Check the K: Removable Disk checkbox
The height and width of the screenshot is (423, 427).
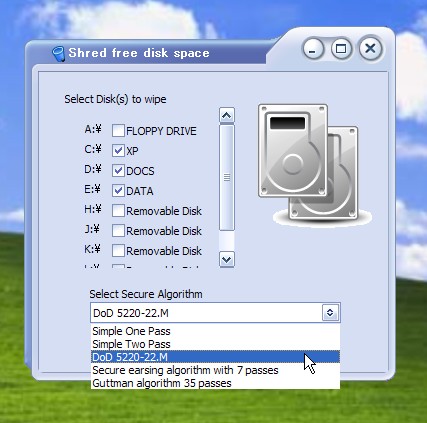point(118,251)
